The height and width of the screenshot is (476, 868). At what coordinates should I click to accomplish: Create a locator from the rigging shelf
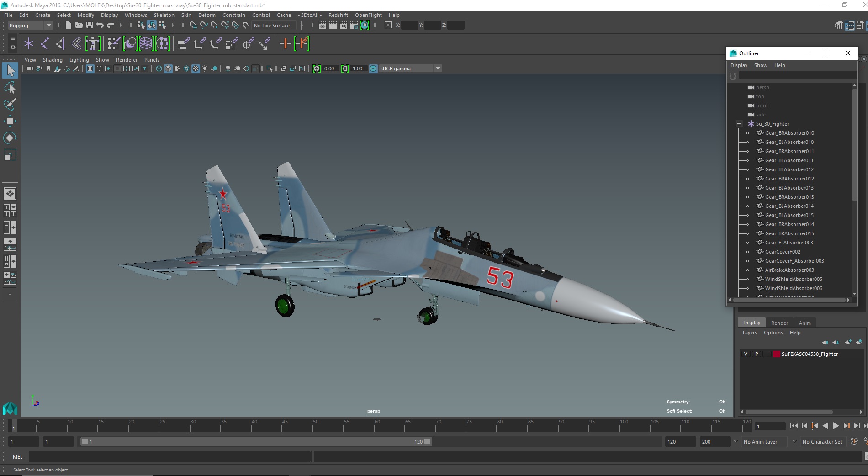coord(29,44)
